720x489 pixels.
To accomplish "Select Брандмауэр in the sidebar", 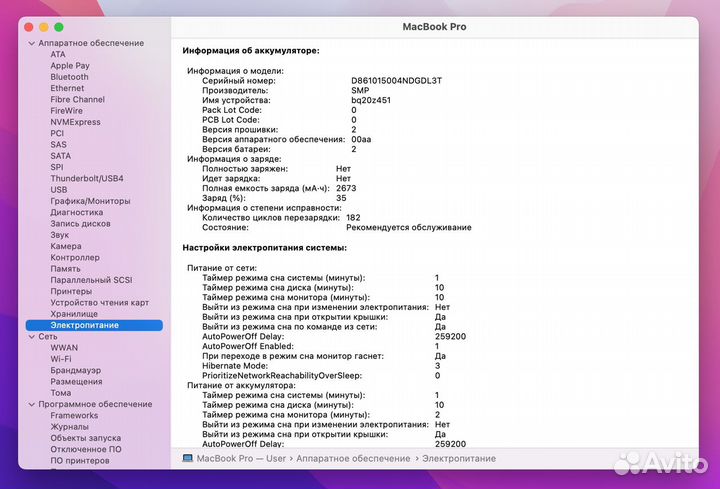I will [76, 371].
